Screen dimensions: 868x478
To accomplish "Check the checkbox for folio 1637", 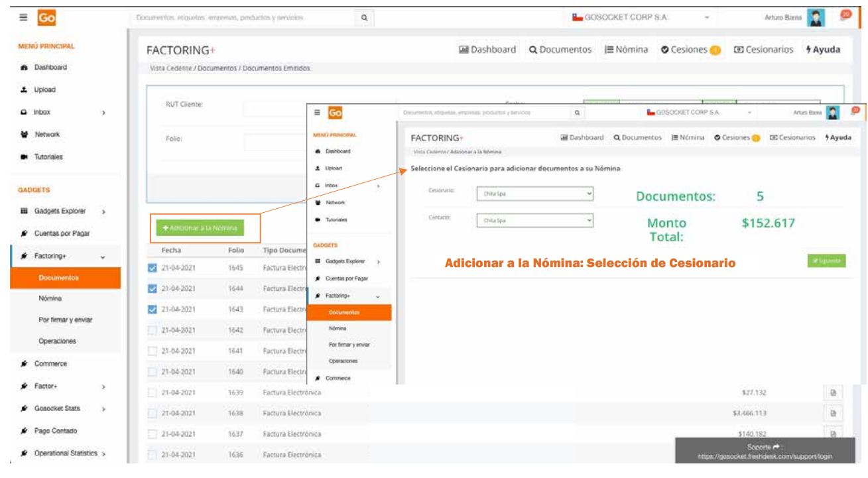I will [x=153, y=434].
